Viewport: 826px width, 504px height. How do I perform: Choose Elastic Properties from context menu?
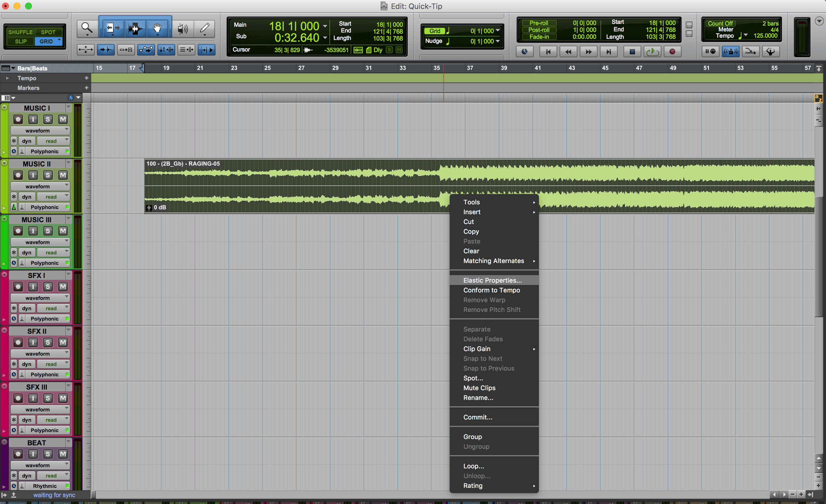494,280
